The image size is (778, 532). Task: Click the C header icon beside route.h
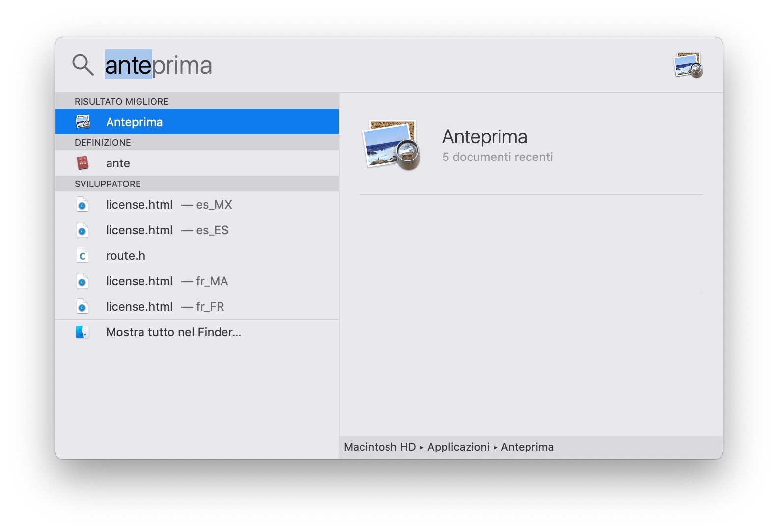pyautogui.click(x=83, y=255)
